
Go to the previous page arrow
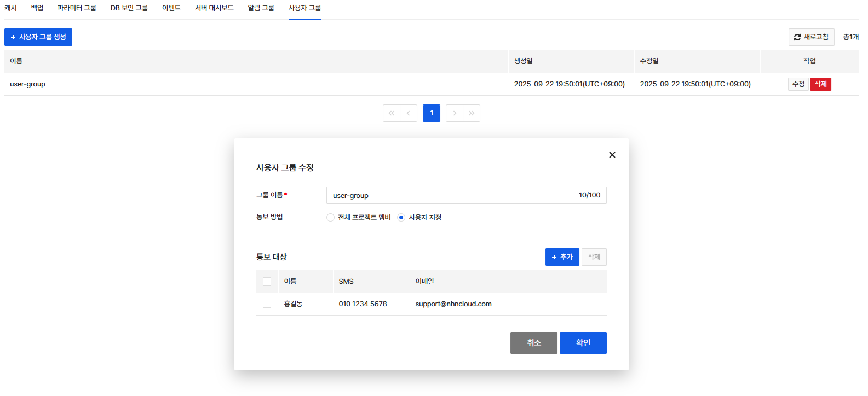409,113
